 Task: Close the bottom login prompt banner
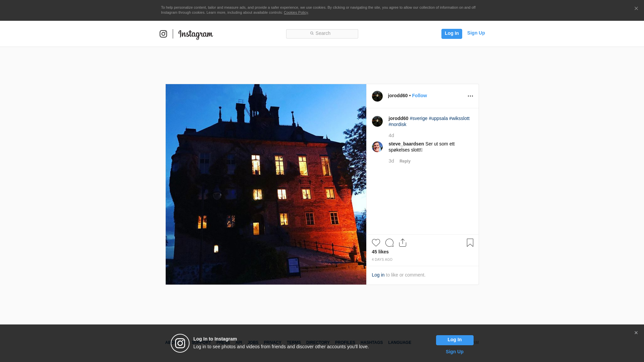(636, 333)
